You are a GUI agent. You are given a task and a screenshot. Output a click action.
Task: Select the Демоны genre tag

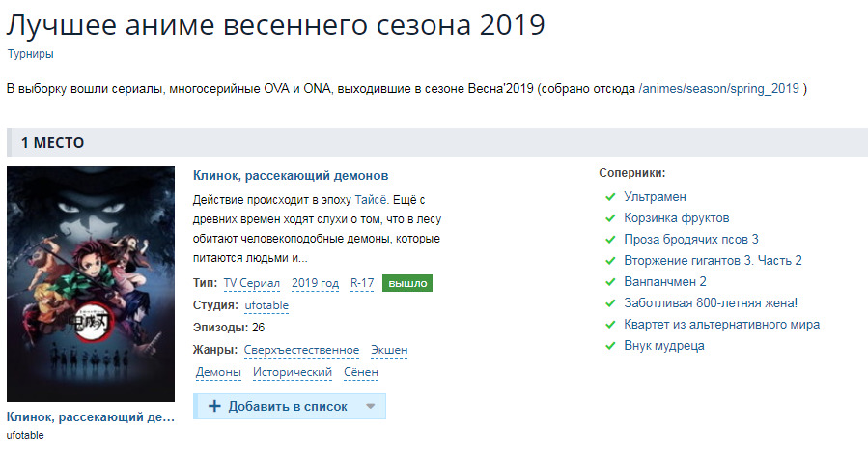(x=218, y=372)
